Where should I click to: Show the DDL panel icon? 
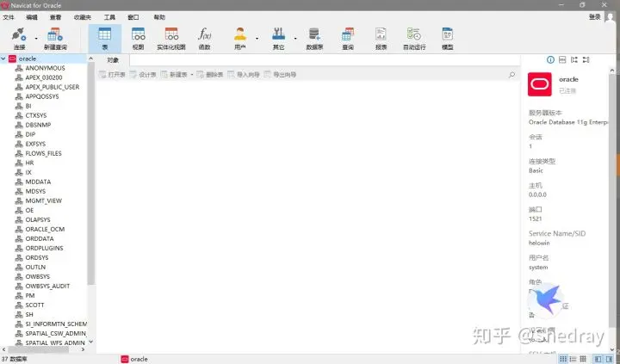click(562, 59)
